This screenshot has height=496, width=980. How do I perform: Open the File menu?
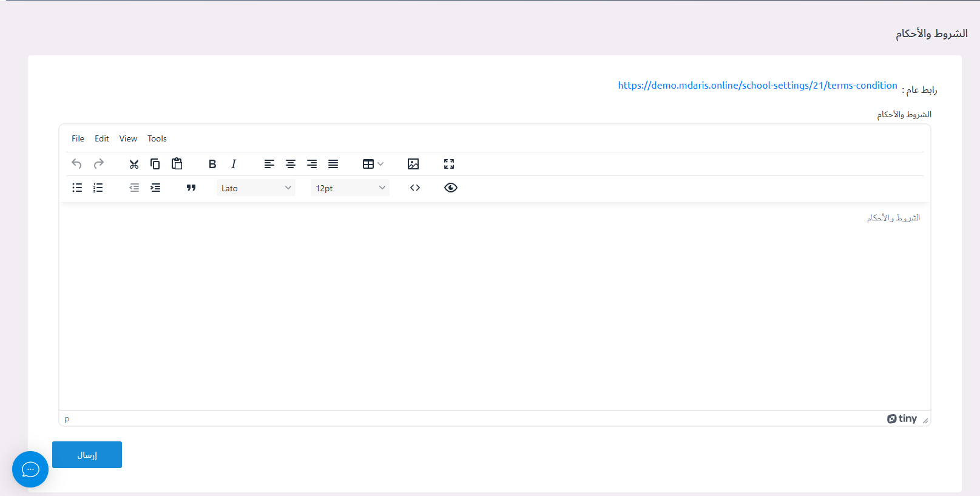pos(78,138)
